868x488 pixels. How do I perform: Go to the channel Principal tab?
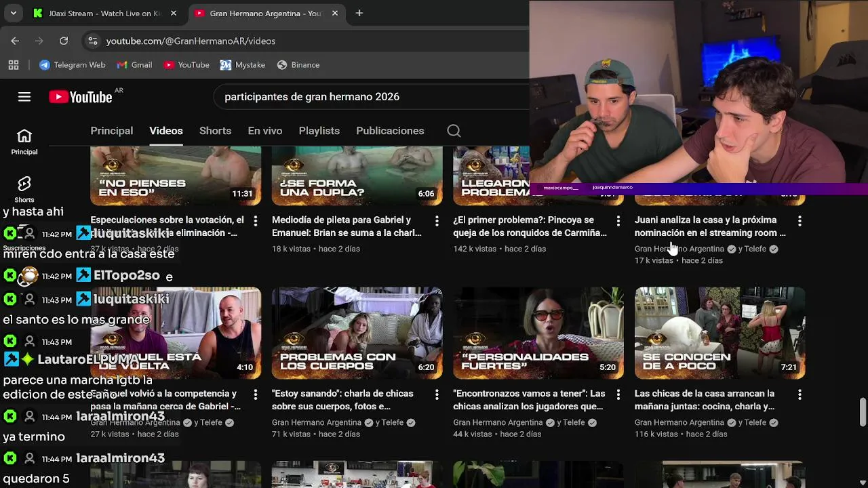[x=112, y=131]
